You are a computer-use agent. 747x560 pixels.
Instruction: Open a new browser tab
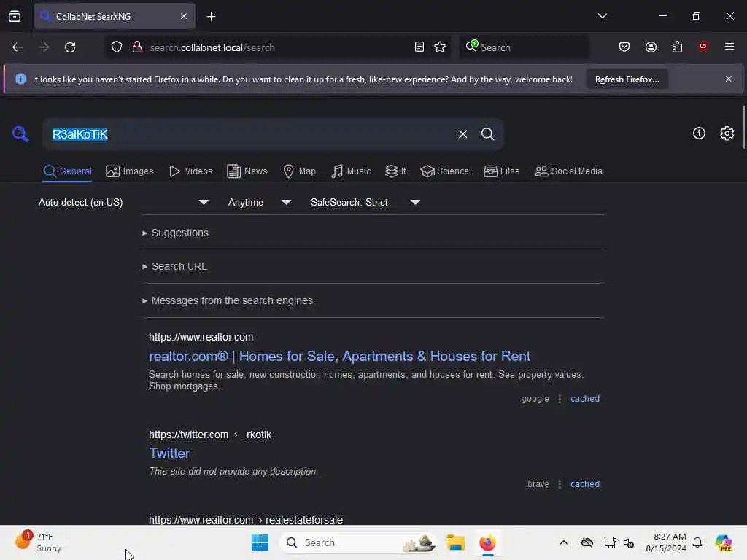click(x=211, y=17)
